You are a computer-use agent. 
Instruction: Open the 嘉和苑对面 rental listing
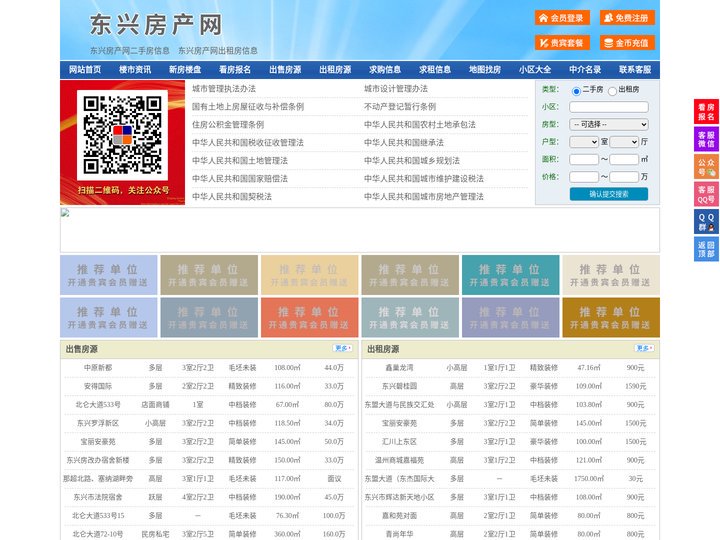coord(399,515)
